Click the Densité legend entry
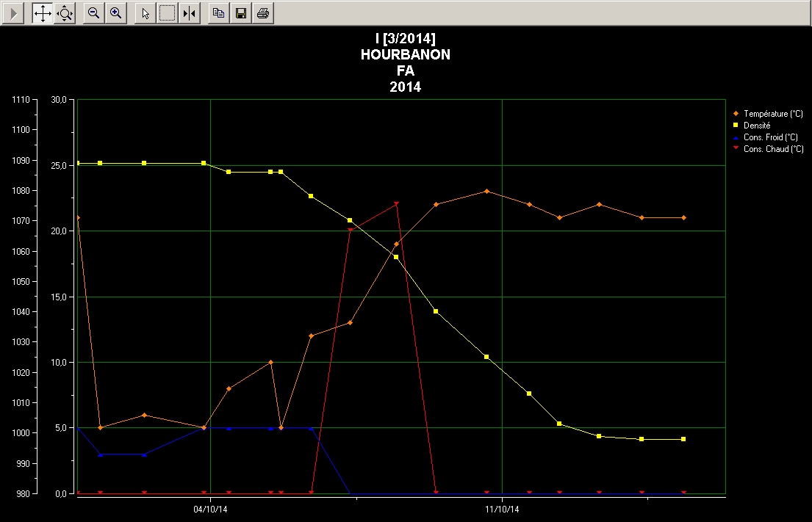 click(757, 126)
